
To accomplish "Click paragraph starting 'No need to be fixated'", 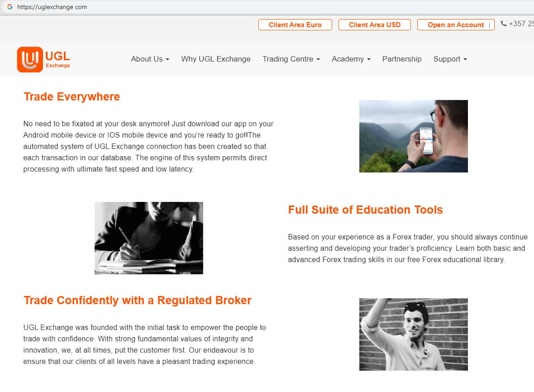I will [x=148, y=147].
